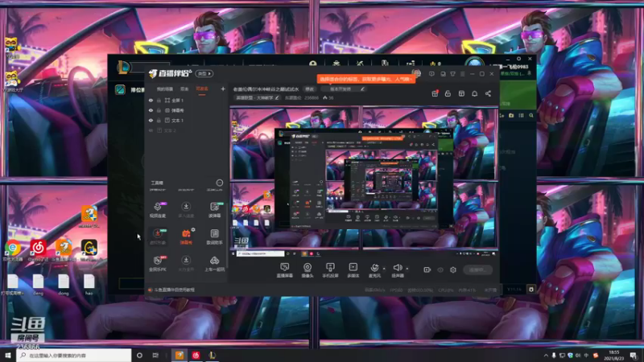Select the orange highlighted scene tab
This screenshot has width=644, height=362.
[202, 89]
